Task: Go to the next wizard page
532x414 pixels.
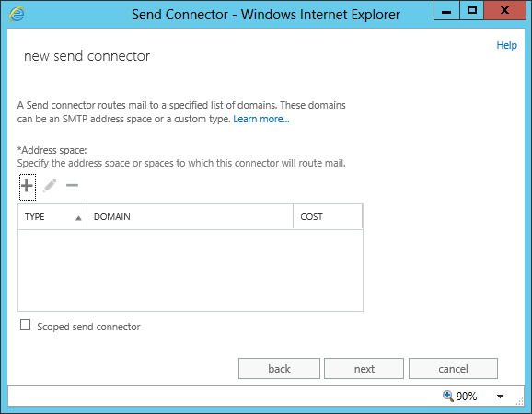Action: pos(364,369)
